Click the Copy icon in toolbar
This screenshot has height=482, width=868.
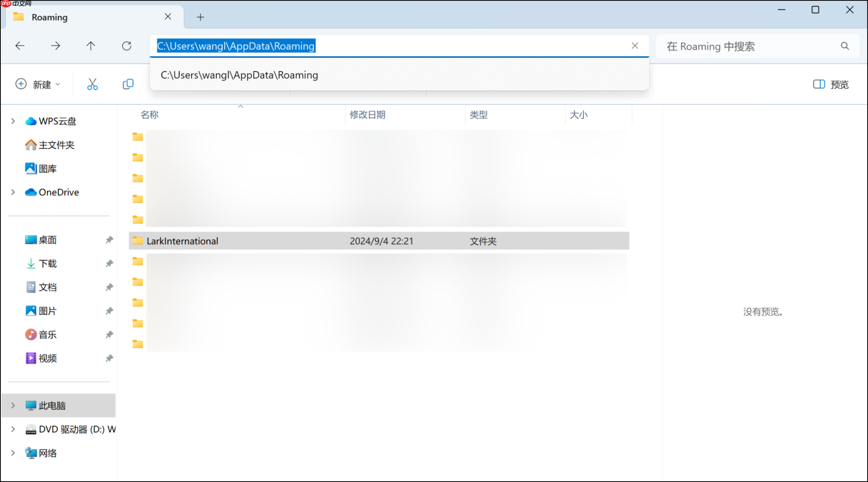point(128,84)
